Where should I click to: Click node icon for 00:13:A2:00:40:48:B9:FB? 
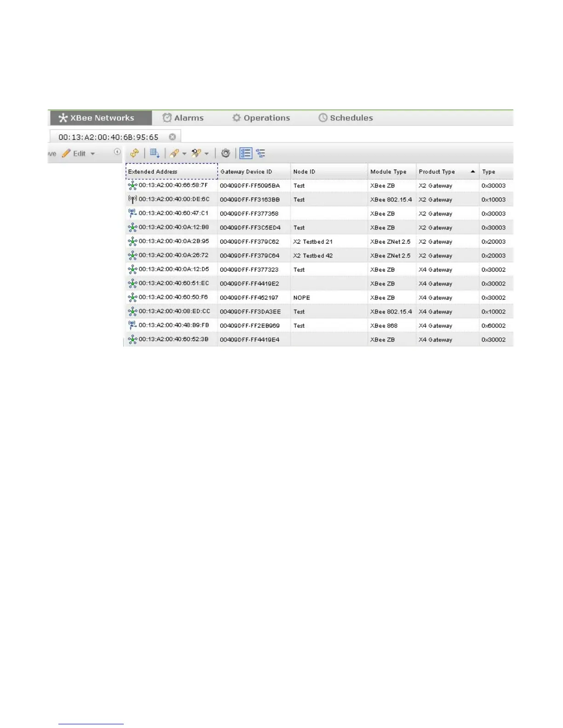[132, 325]
